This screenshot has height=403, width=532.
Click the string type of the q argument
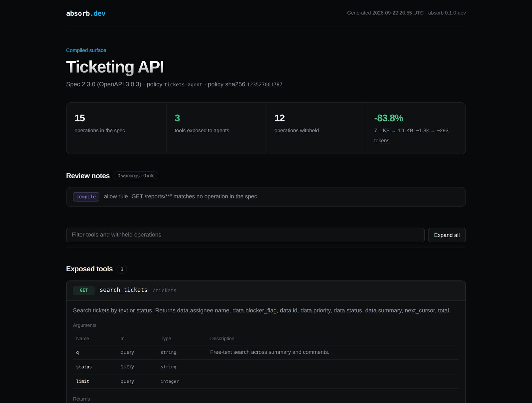(x=168, y=352)
